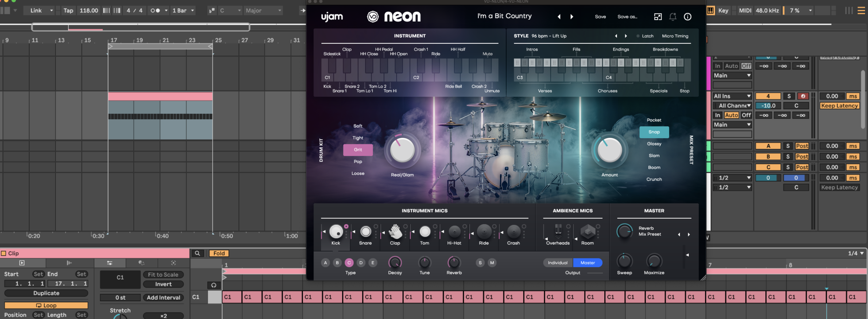Open the 1 Bar quantization dropdown
Image resolution: width=868 pixels, height=319 pixels.
click(x=183, y=11)
